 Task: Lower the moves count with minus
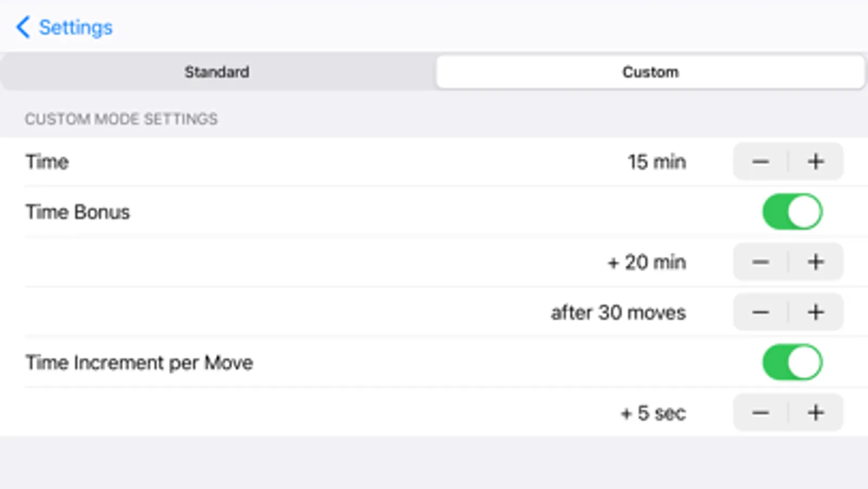click(761, 312)
